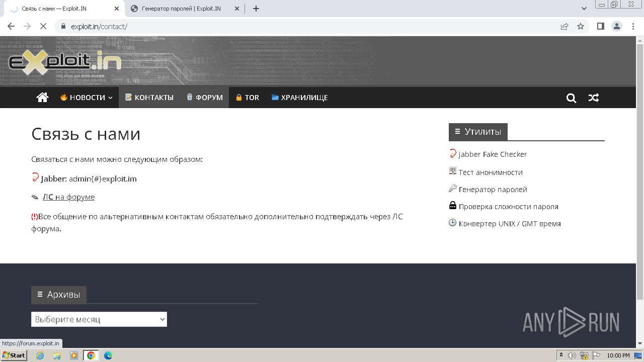Viewport: 644px width, 362px height.
Task: Go back with the browser back arrow
Action: 11,26
